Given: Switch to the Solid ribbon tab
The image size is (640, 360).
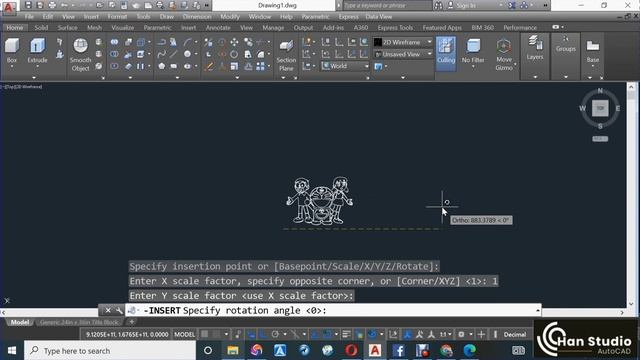Looking at the screenshot, I should [x=41, y=27].
